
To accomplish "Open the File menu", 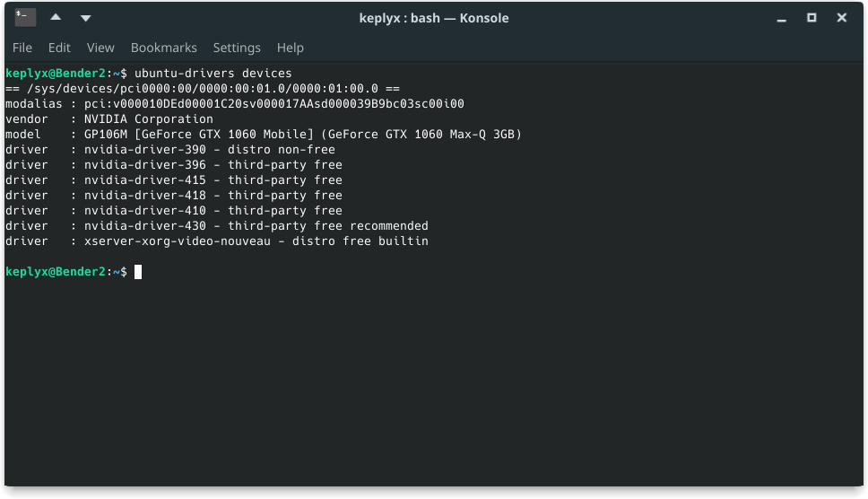I will coord(22,48).
